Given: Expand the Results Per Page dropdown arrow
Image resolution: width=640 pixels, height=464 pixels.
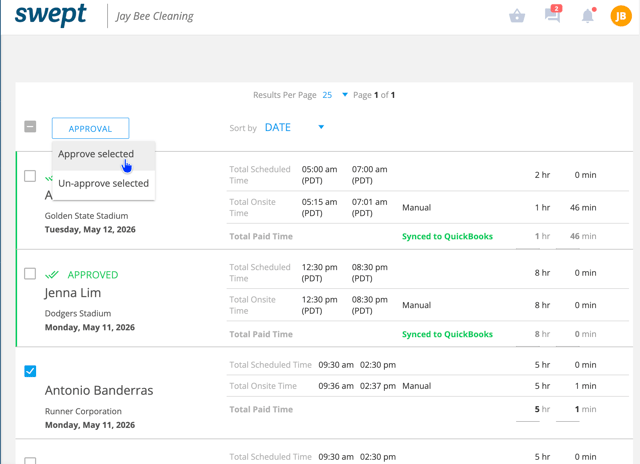Looking at the screenshot, I should [x=345, y=95].
